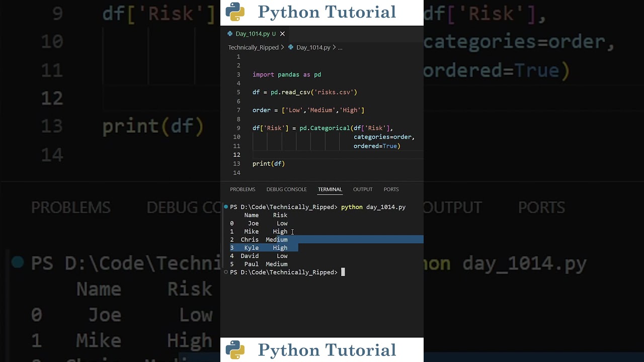
Task: Open Technically_Ripped breadcrumb folder
Action: pyautogui.click(x=253, y=47)
